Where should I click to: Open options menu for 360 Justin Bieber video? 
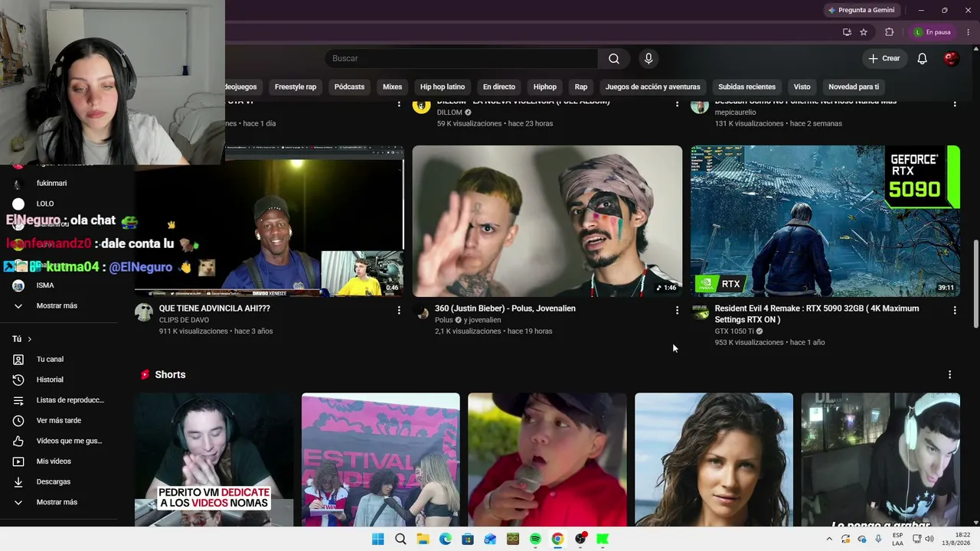pos(677,310)
